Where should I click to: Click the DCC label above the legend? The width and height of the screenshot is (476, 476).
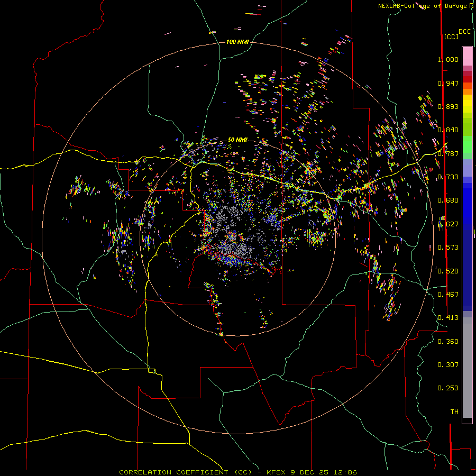click(x=465, y=32)
